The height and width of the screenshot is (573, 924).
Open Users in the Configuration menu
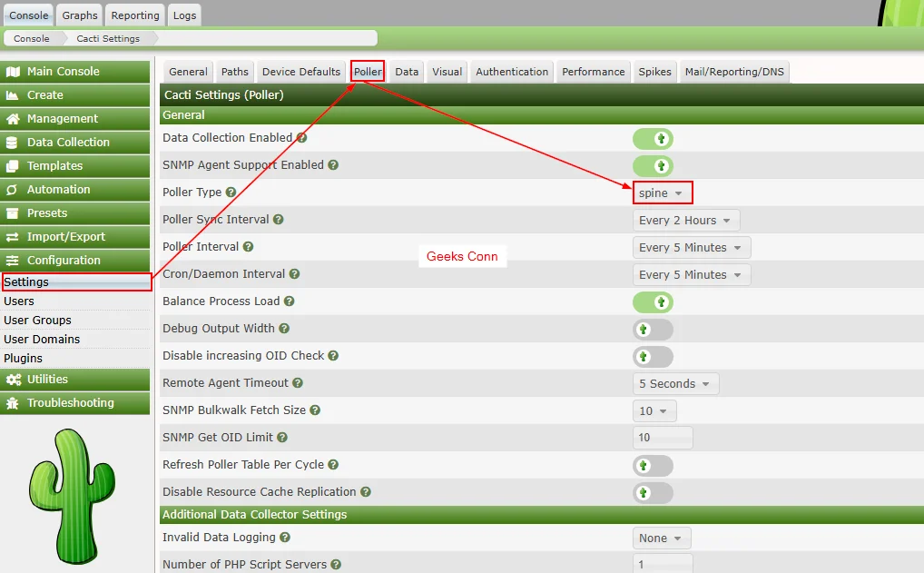tap(19, 301)
